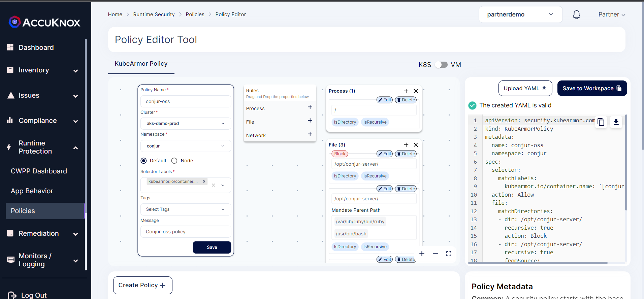Select the Default radio button
644x299 pixels.
click(144, 161)
